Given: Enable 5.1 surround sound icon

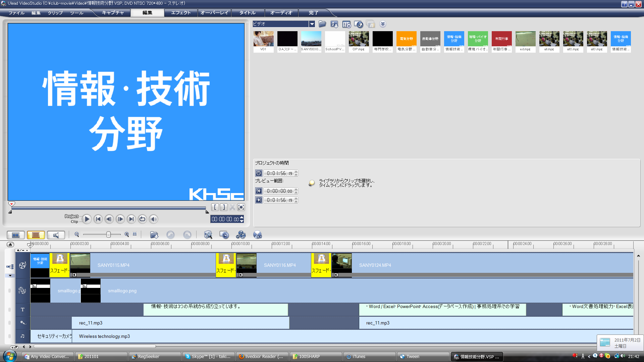Looking at the screenshot, I should click(x=258, y=235).
